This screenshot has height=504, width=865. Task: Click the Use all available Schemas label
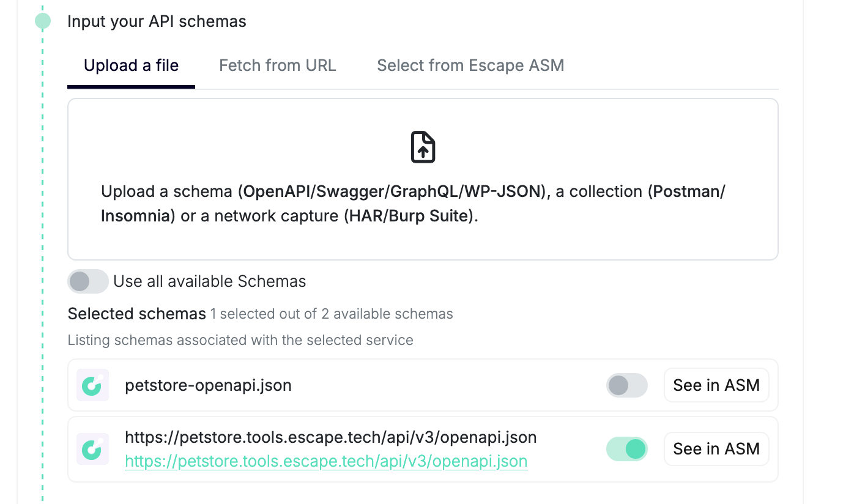pyautogui.click(x=210, y=281)
